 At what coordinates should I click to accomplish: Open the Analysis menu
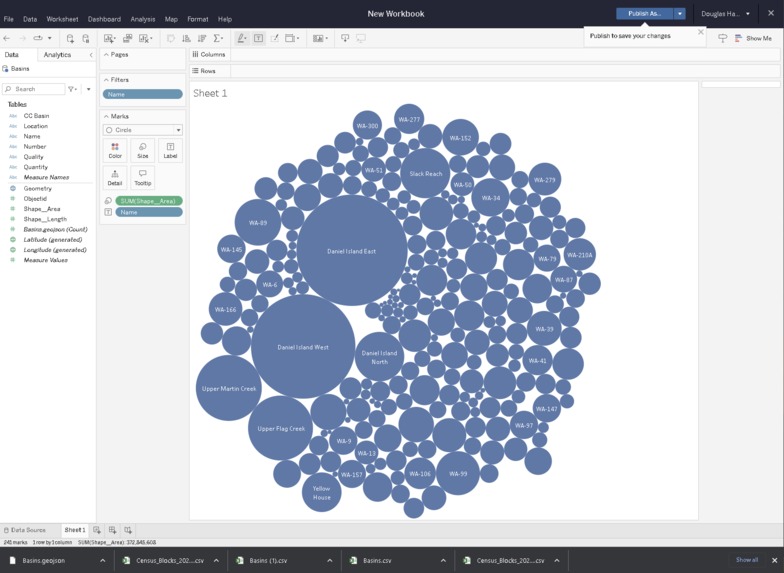142,19
